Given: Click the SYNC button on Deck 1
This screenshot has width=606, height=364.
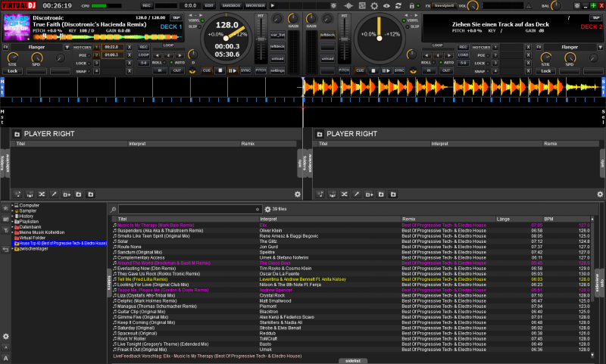Looking at the screenshot, I should coord(245,70).
